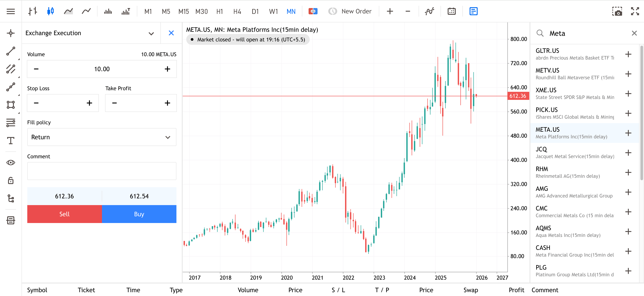
Task: Select M30 timeframe
Action: (x=201, y=11)
